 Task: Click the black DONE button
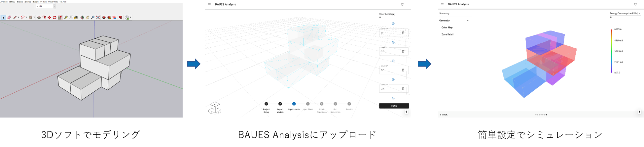[394, 106]
